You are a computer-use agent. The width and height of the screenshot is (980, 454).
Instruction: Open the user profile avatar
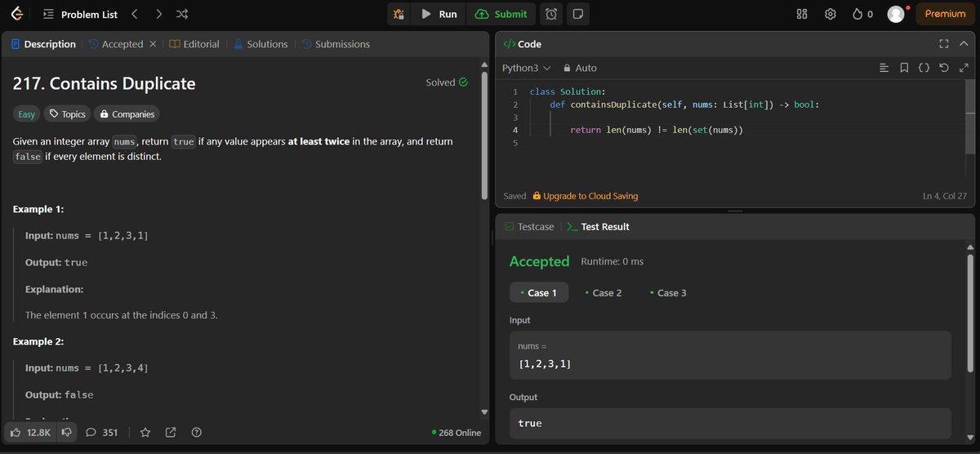coord(896,14)
